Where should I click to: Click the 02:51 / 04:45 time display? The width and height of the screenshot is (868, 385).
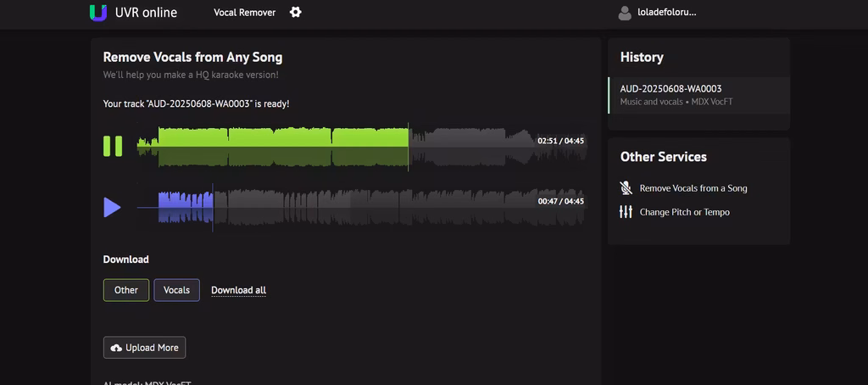tap(561, 141)
